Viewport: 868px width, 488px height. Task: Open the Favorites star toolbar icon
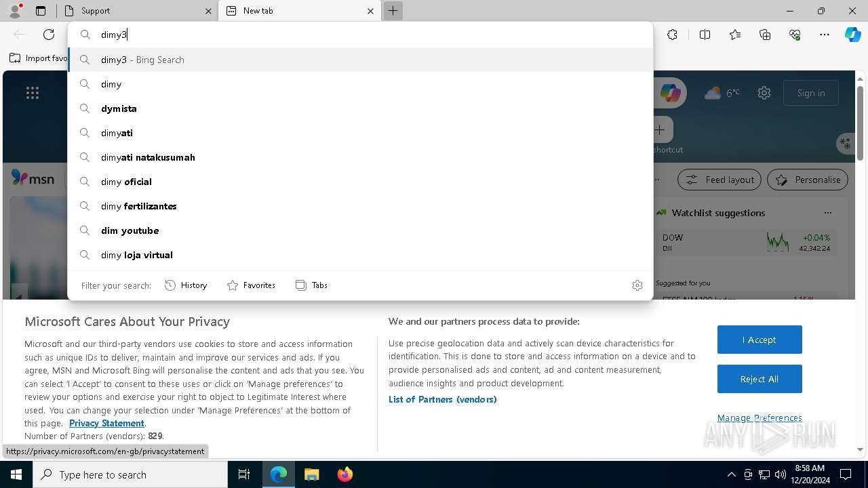[x=735, y=35]
